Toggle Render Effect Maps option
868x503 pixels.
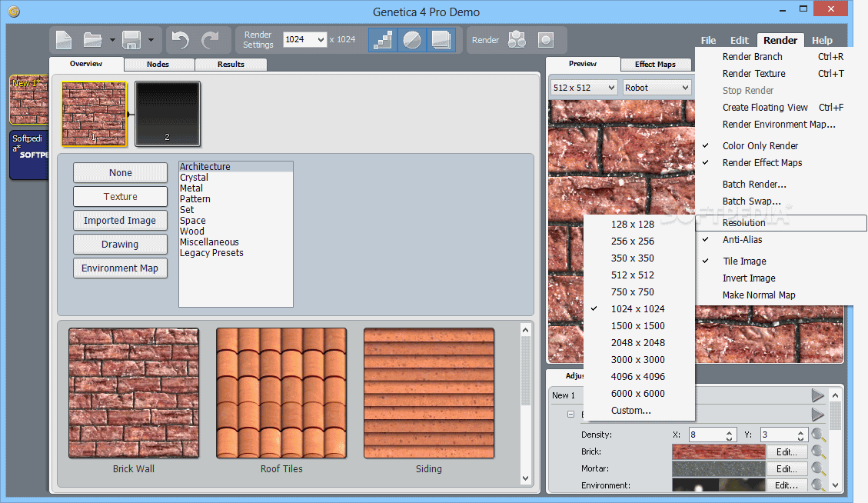point(762,163)
